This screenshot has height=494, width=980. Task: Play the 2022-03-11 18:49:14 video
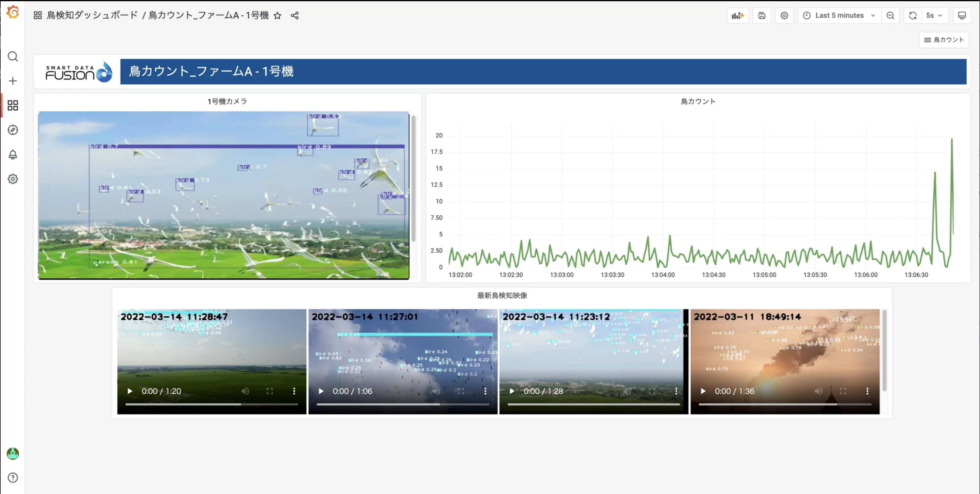click(703, 391)
